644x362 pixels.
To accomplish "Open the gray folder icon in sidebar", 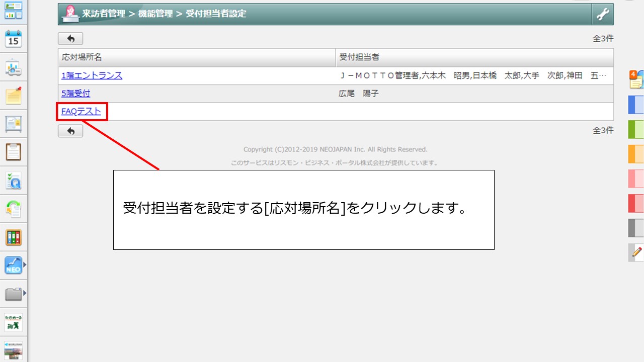I will click(x=13, y=294).
